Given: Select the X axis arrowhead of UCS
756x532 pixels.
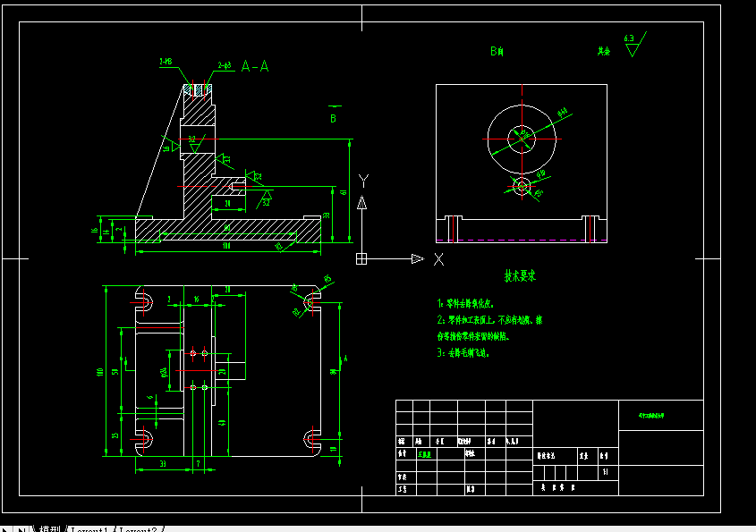Looking at the screenshot, I should [418, 258].
